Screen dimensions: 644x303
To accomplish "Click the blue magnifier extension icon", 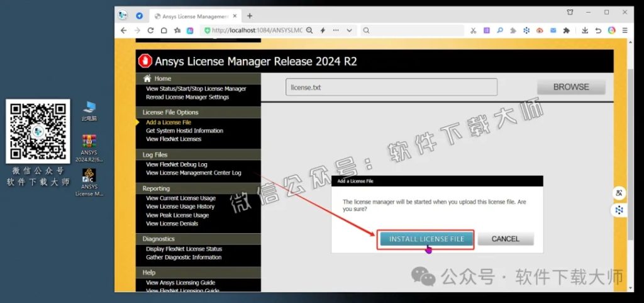I will [500, 30].
